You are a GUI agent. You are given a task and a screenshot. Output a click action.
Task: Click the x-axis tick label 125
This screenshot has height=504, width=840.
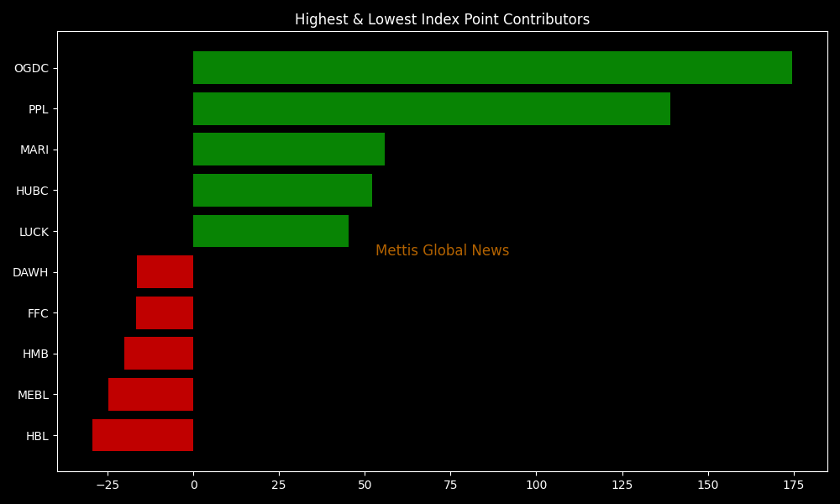point(622,486)
